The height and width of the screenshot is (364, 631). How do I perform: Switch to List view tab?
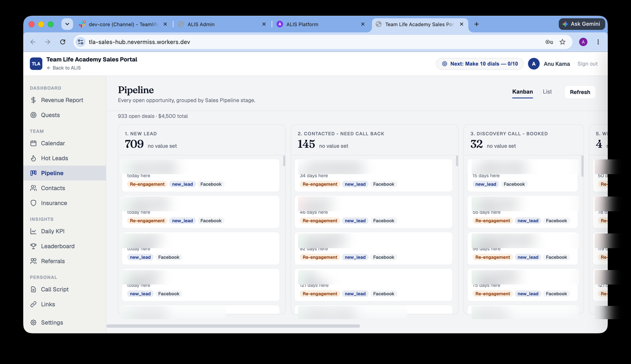click(547, 92)
